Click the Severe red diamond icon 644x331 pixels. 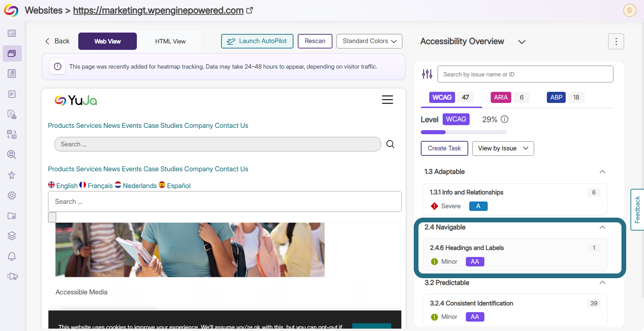435,206
